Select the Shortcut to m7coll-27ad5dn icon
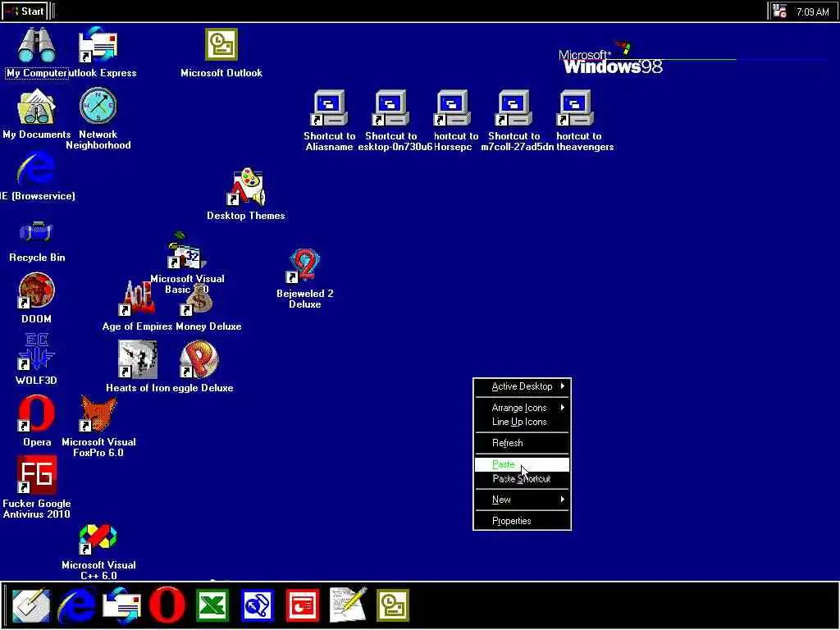This screenshot has height=630, width=840. click(x=514, y=107)
